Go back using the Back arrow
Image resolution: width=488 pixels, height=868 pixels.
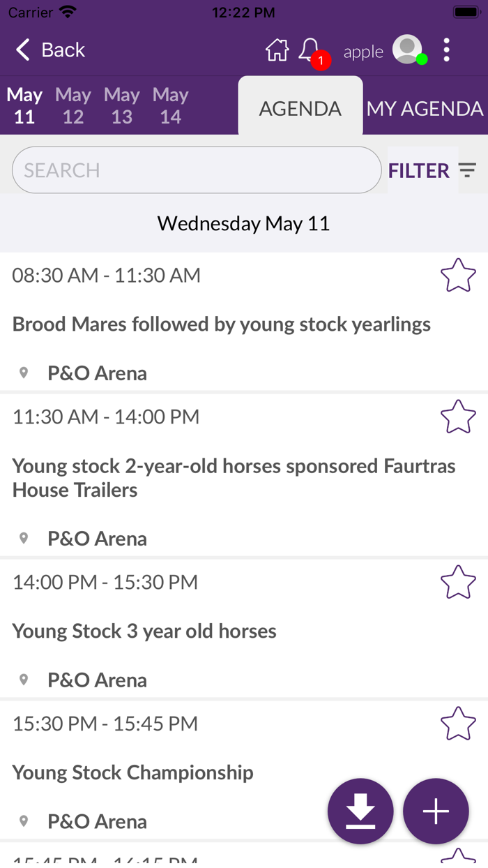(x=49, y=50)
